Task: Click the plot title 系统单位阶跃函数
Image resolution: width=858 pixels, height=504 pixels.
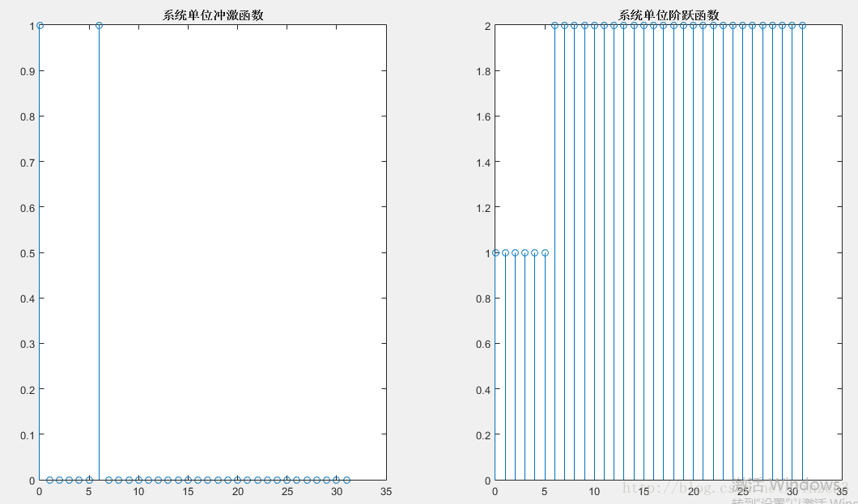Action: point(669,15)
